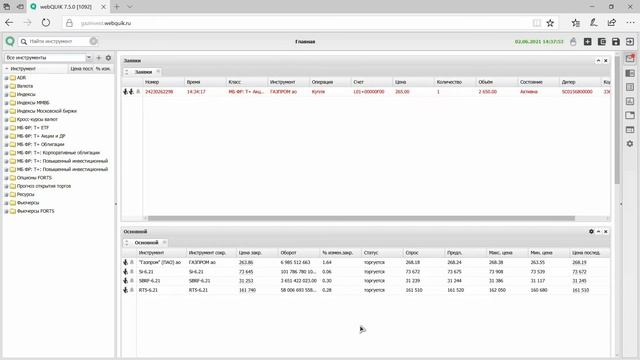Expand the Валюта folder
The height and width of the screenshot is (360, 640).
click(x=6, y=86)
